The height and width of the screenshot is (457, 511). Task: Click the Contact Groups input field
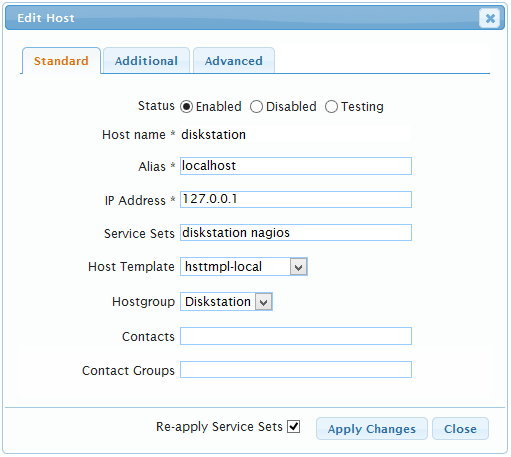296,370
